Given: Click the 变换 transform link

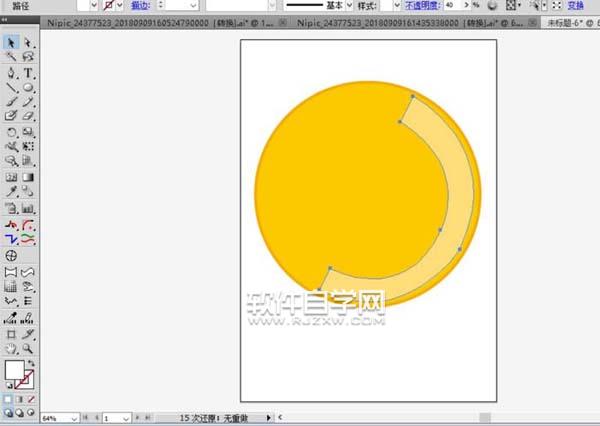Looking at the screenshot, I should pyautogui.click(x=575, y=5).
